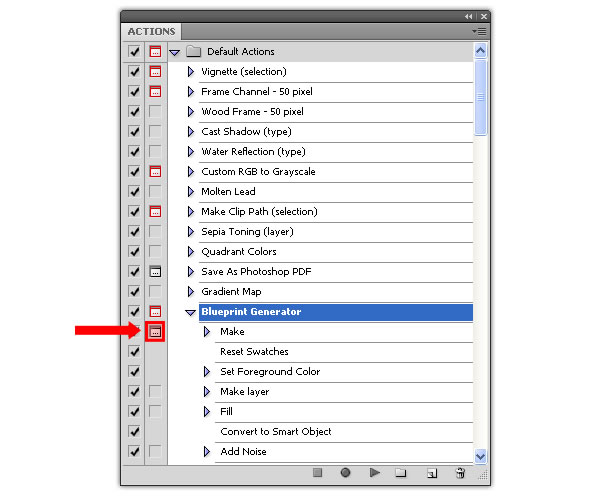Uncheck Save As Photoshop PDF checkbox

(x=134, y=272)
